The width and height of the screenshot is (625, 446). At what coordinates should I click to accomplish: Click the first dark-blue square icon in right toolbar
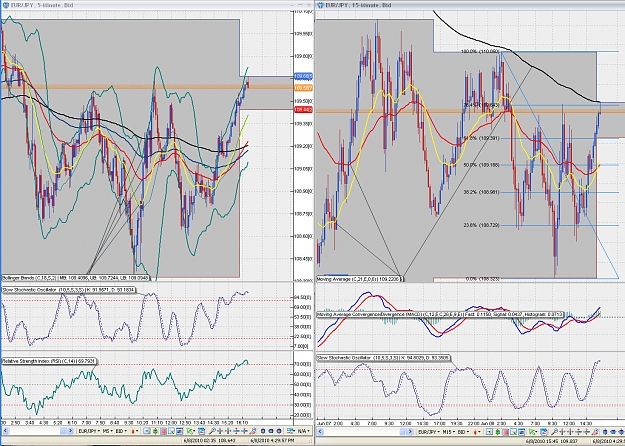pyautogui.click(x=605, y=432)
